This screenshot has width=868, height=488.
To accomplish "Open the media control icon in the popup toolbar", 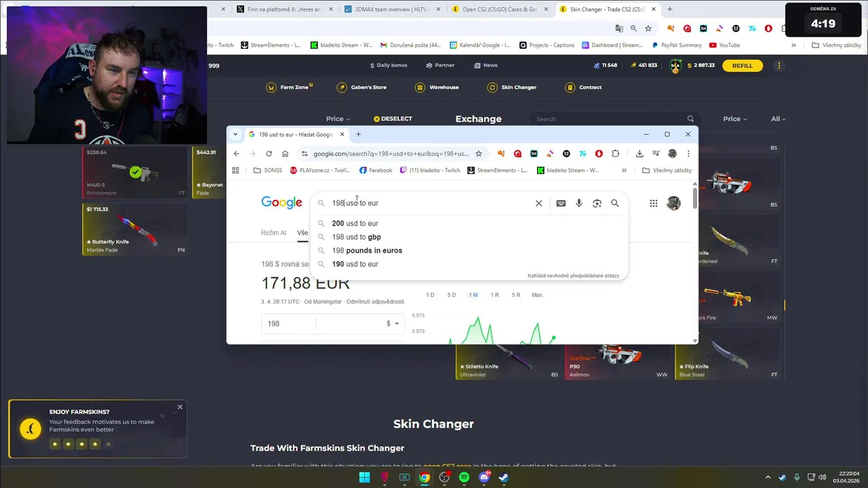I will pyautogui.click(x=656, y=154).
